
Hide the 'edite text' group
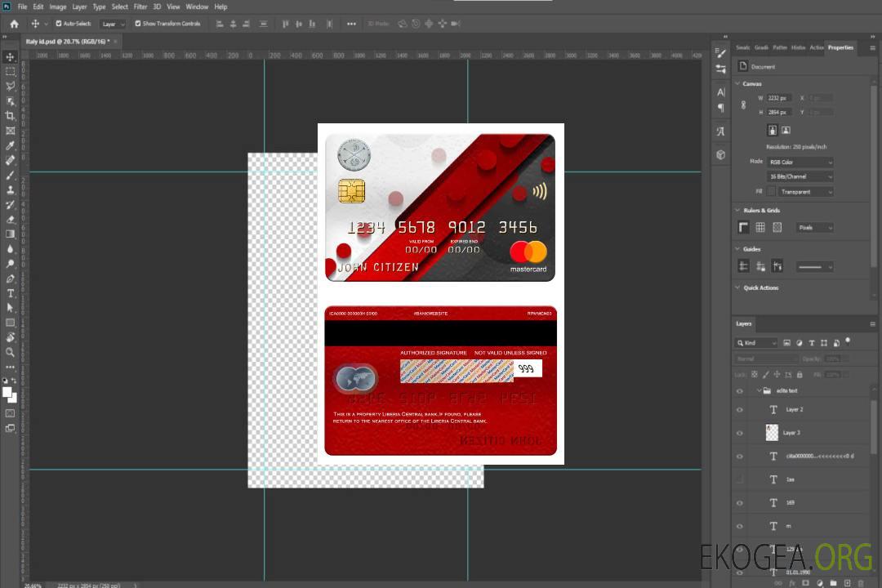[x=740, y=391]
